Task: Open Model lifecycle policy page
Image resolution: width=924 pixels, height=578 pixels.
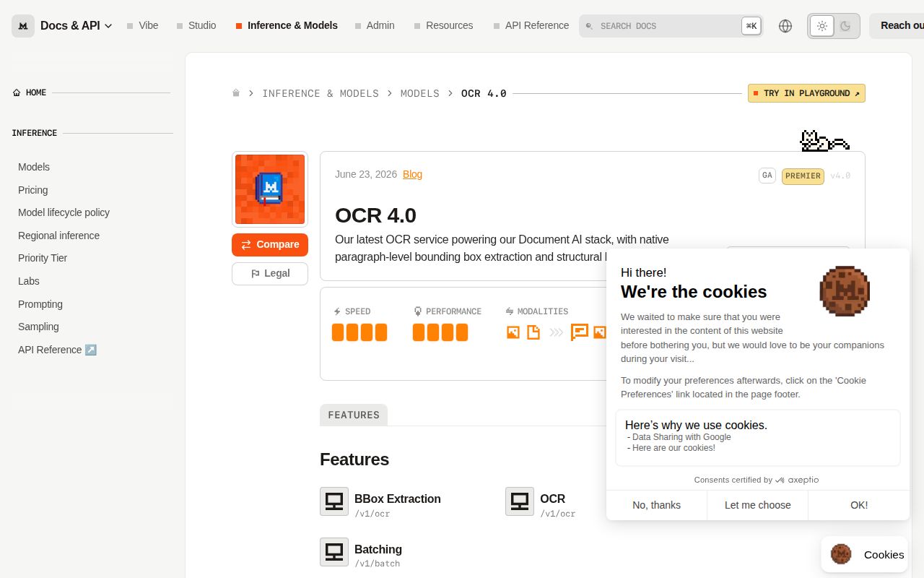Action: (64, 212)
